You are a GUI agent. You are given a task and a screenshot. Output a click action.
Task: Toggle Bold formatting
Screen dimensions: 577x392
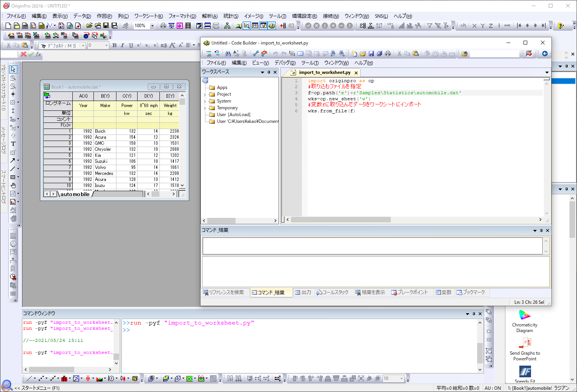point(114,46)
